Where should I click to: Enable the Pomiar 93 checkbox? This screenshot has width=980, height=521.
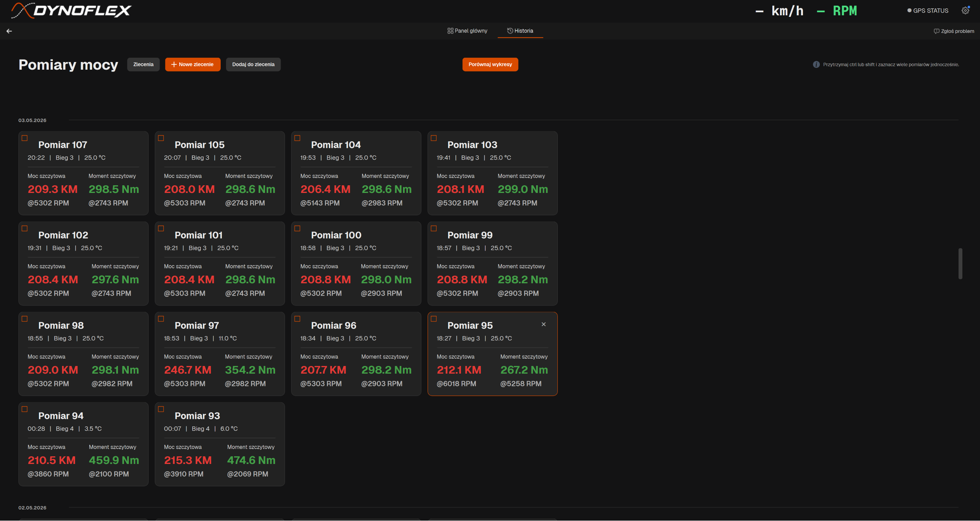(x=161, y=409)
